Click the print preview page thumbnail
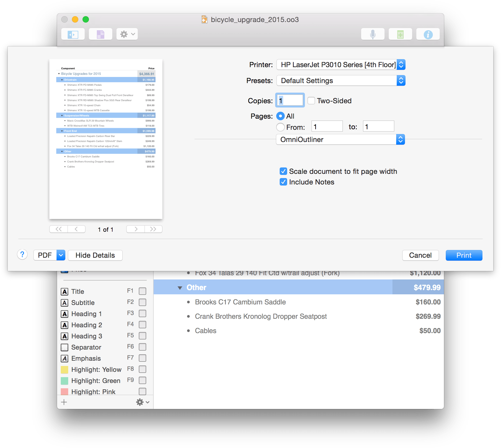This screenshot has width=501, height=448. 106,139
